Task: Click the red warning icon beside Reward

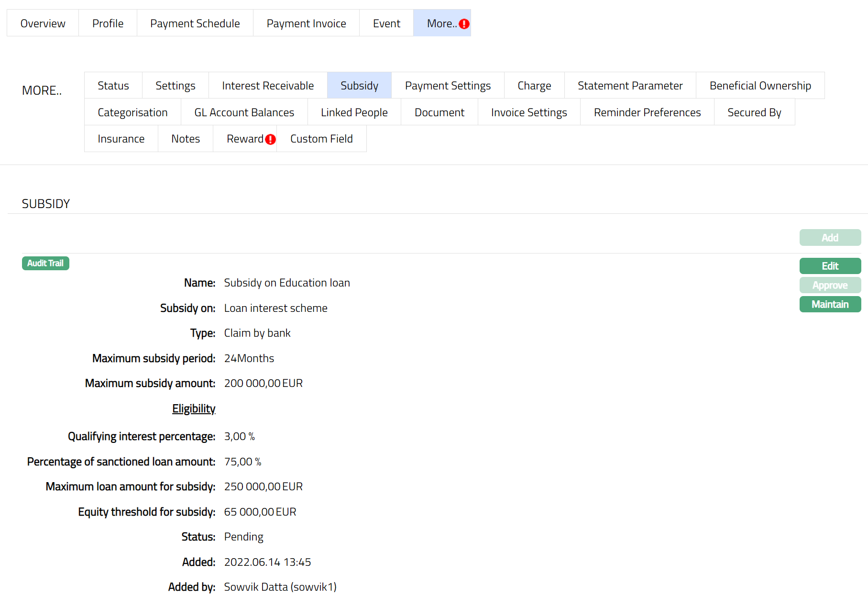Action: pyautogui.click(x=270, y=139)
